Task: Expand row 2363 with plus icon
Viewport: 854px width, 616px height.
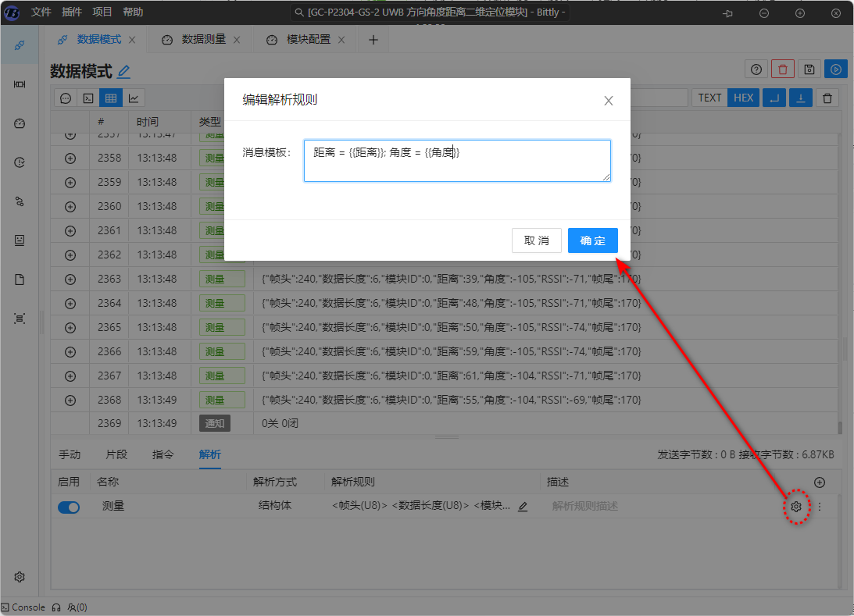Action: [x=70, y=280]
